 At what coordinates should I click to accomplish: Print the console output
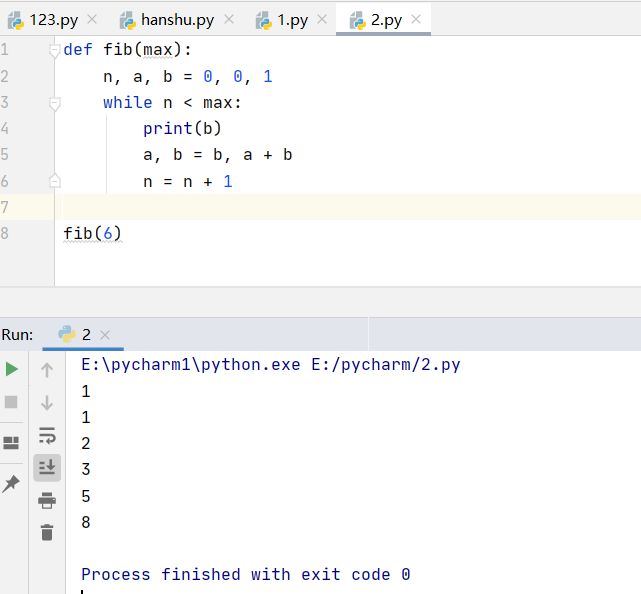[47, 500]
